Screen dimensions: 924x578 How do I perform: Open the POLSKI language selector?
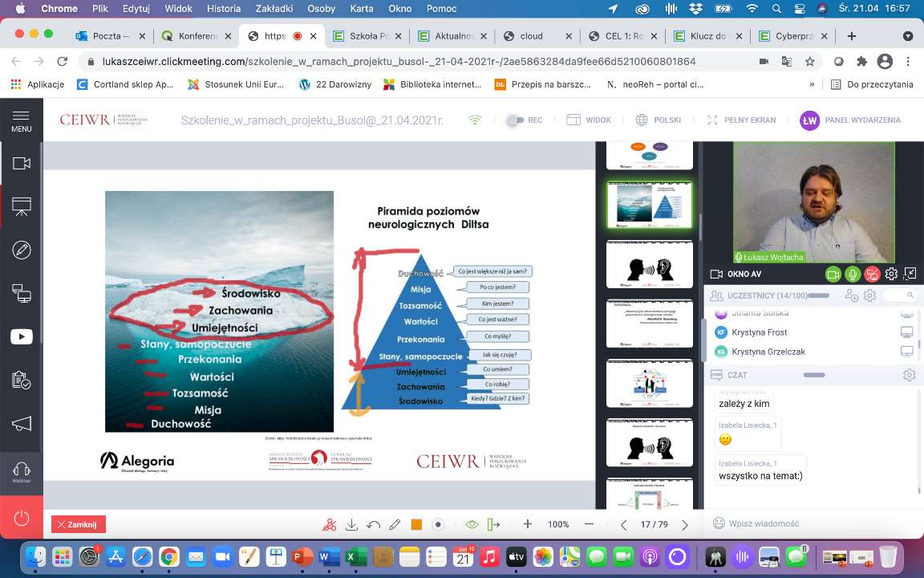point(658,120)
